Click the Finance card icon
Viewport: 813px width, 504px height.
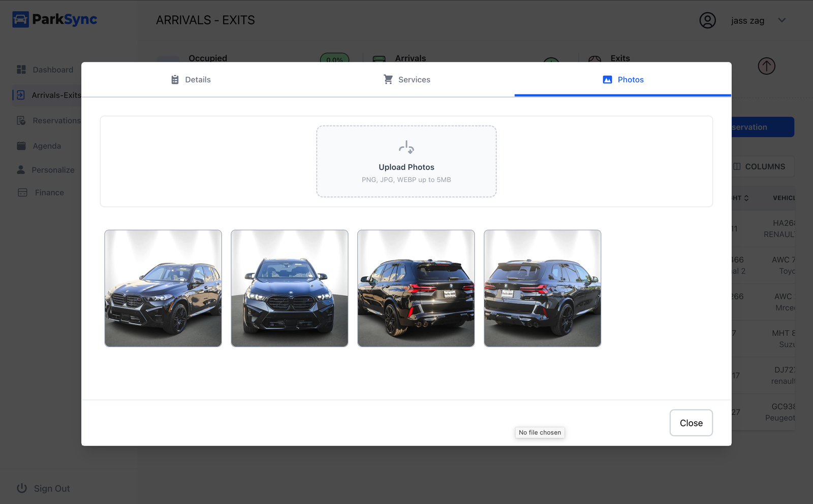coord(22,193)
